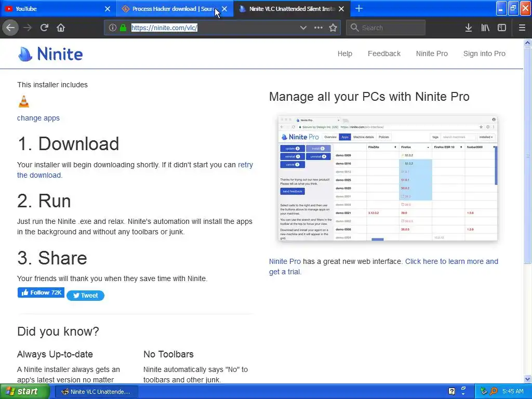
Task: Open the Firefox hamburger menu
Action: [x=522, y=28]
